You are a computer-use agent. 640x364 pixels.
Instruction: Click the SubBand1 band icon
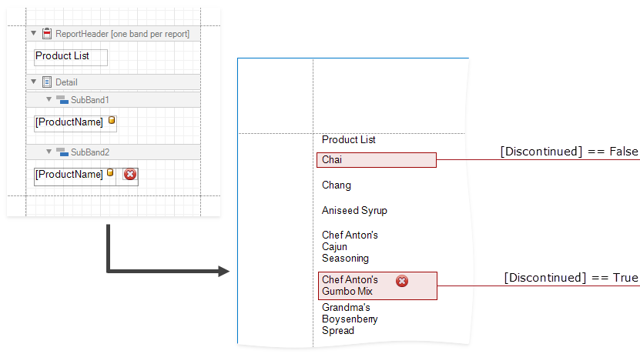[x=62, y=100]
